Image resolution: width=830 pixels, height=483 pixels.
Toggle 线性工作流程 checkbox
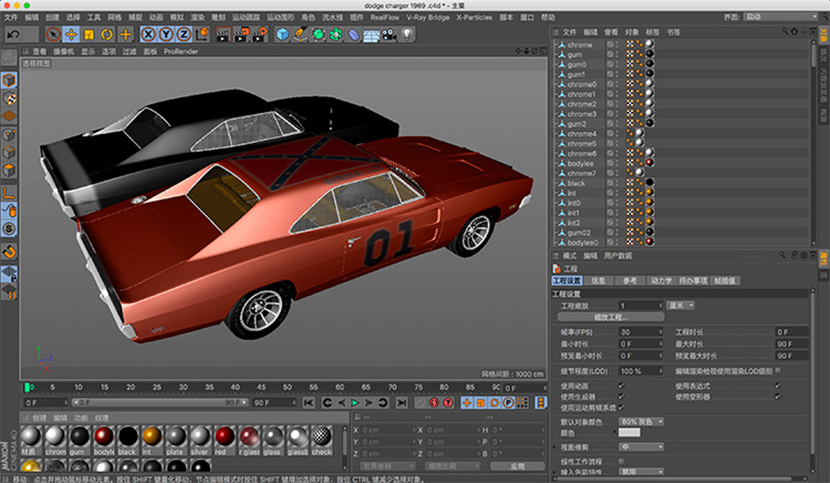click(621, 461)
